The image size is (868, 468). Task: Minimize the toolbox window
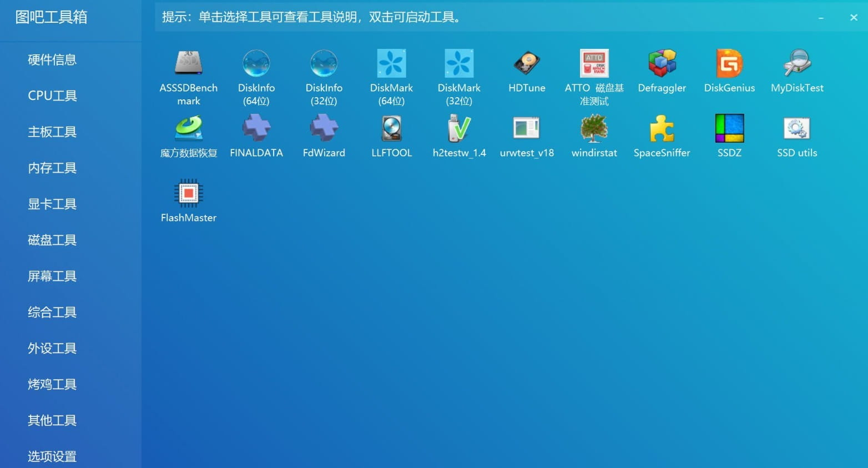click(821, 18)
